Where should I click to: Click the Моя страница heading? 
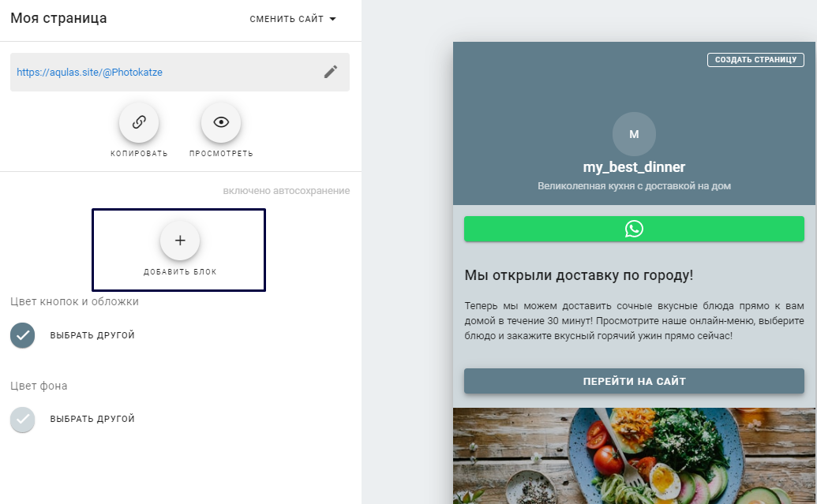point(59,18)
